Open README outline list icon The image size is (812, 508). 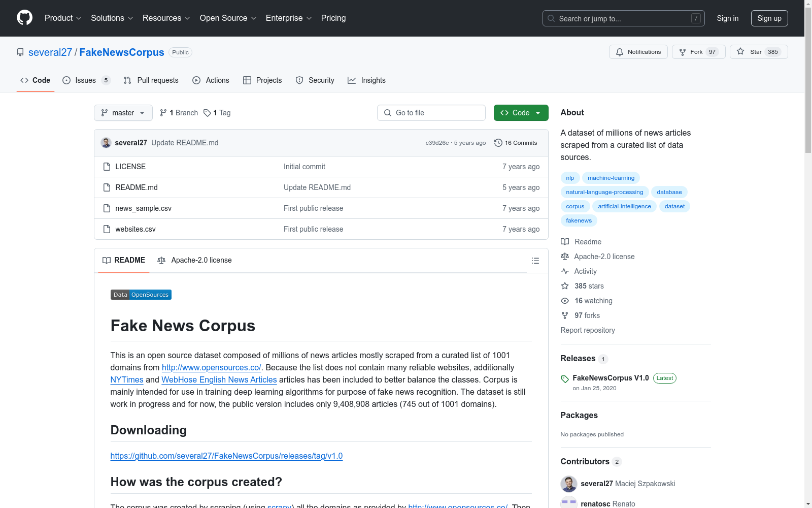coord(535,261)
